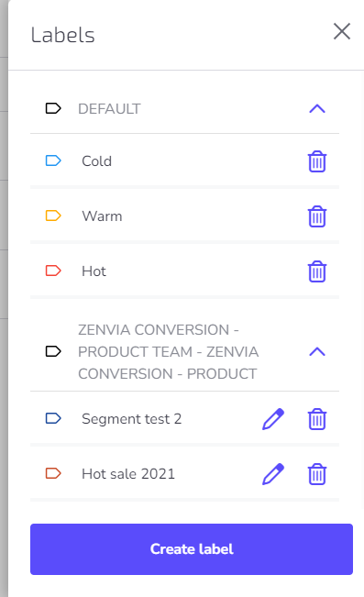The width and height of the screenshot is (364, 597).
Task: Select the Segment test 2 label name
Action: pyautogui.click(x=132, y=419)
